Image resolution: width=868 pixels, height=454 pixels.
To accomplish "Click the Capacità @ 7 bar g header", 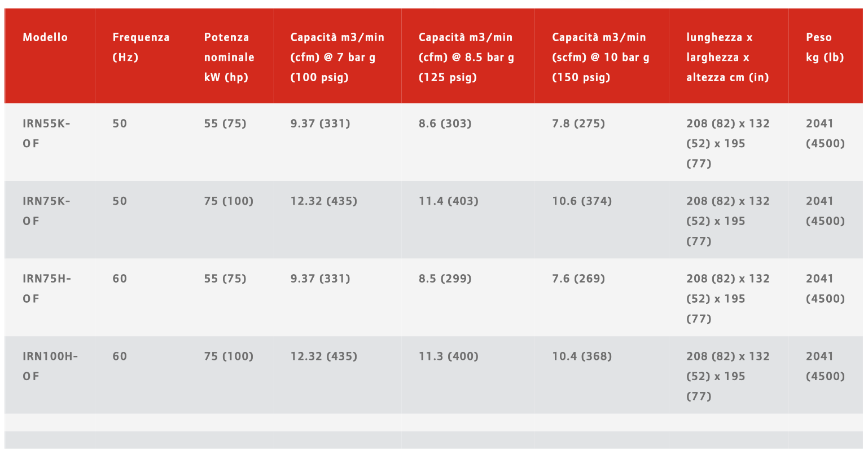I will click(337, 57).
